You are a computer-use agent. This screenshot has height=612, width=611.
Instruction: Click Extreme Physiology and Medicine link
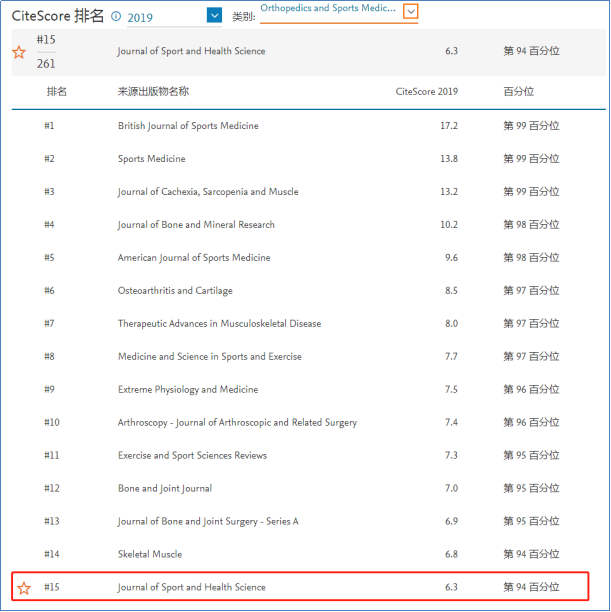(188, 390)
